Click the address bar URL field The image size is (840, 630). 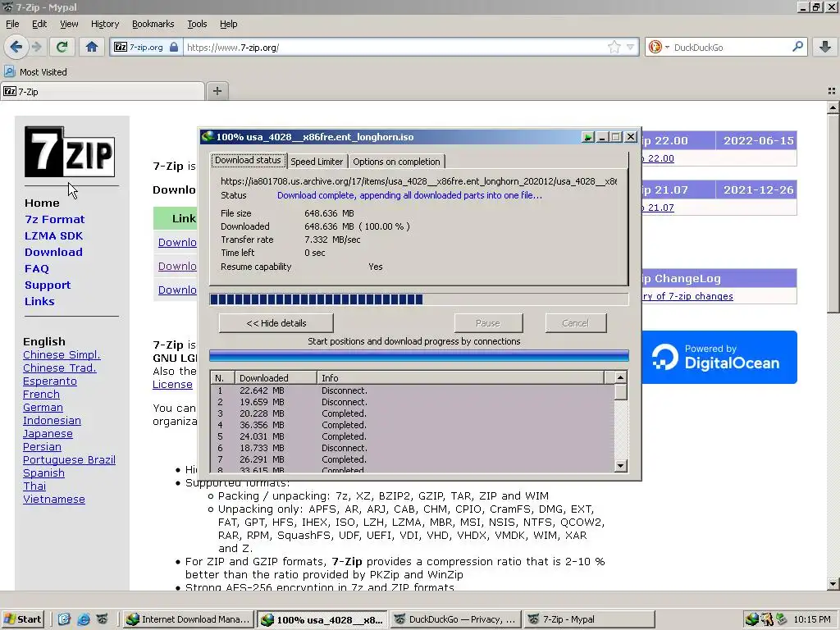(x=394, y=47)
